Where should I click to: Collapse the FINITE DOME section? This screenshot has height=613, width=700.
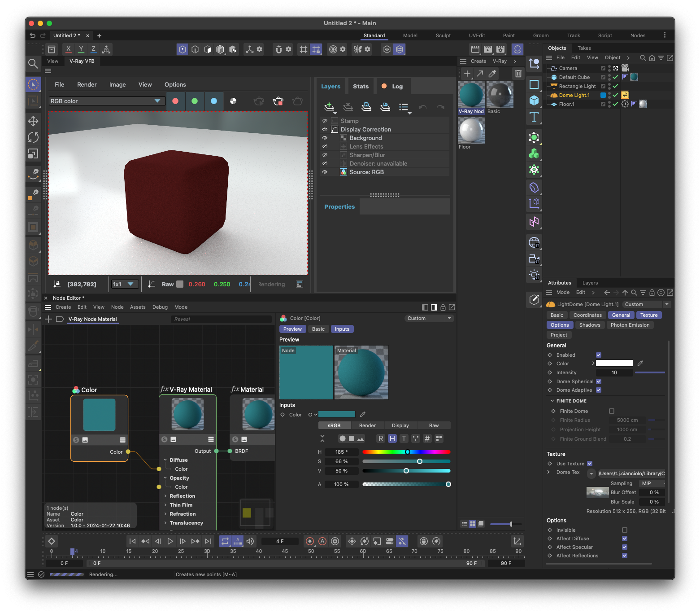point(552,401)
